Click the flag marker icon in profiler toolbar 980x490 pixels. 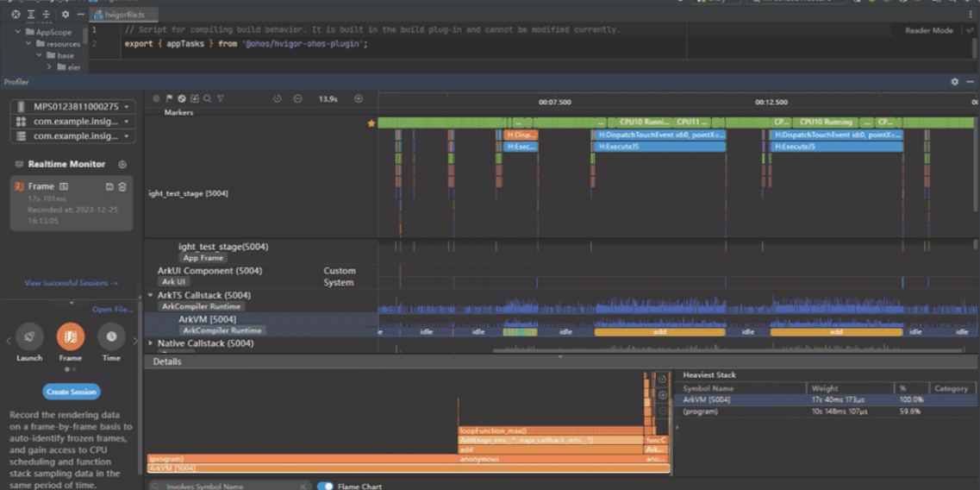pyautogui.click(x=169, y=99)
